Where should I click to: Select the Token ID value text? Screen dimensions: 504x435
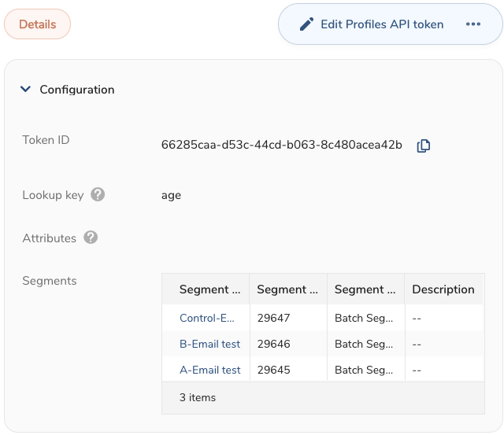[281, 146]
